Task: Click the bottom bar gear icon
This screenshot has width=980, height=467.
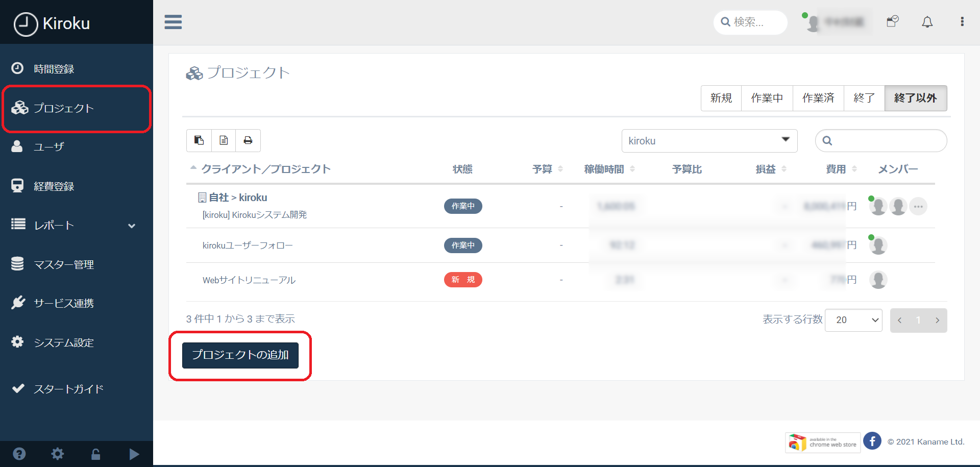Action: 58,454
